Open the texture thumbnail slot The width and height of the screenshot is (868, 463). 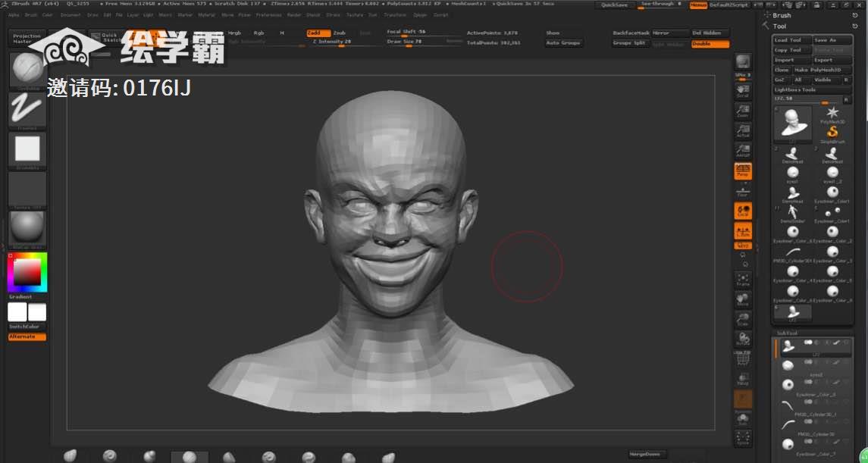tap(27, 189)
